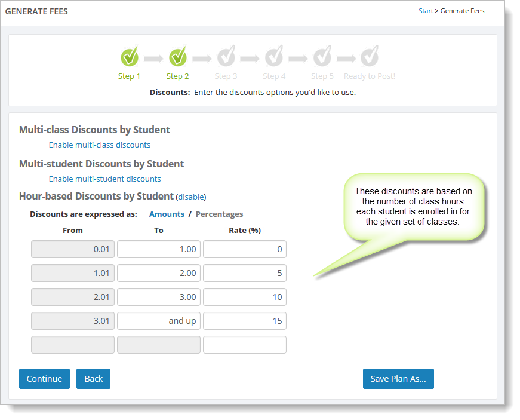This screenshot has width=520, height=420.
Task: Click the Ready to Post! label
Action: tap(370, 76)
